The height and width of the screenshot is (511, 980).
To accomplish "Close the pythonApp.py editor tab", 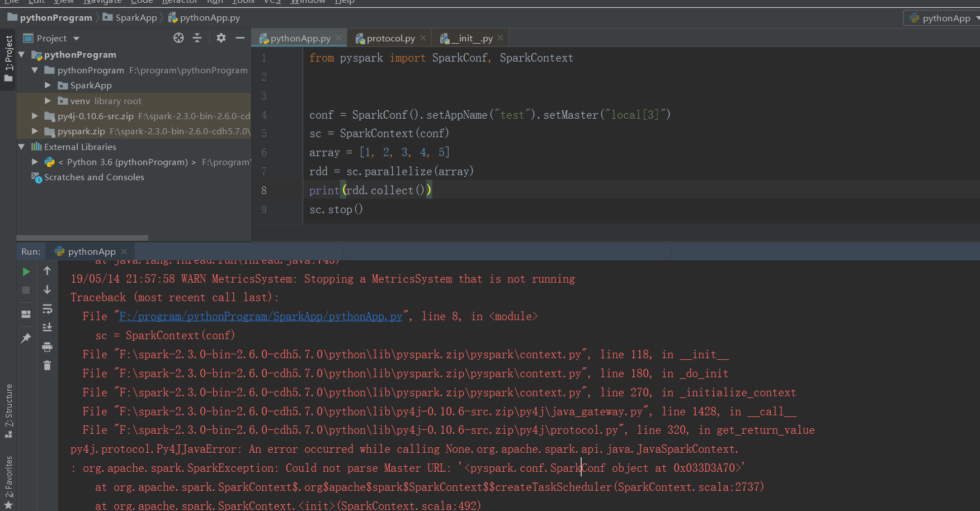I will coord(338,38).
